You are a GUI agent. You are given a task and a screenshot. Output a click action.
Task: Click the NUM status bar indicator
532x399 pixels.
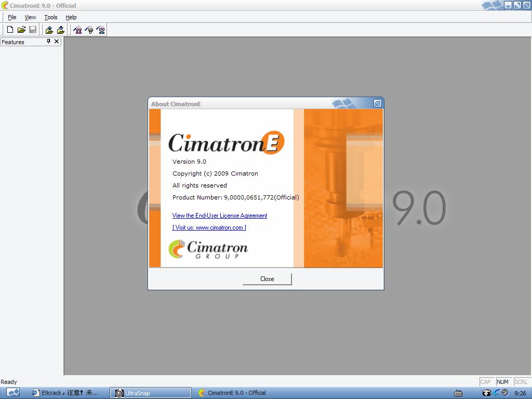(502, 382)
